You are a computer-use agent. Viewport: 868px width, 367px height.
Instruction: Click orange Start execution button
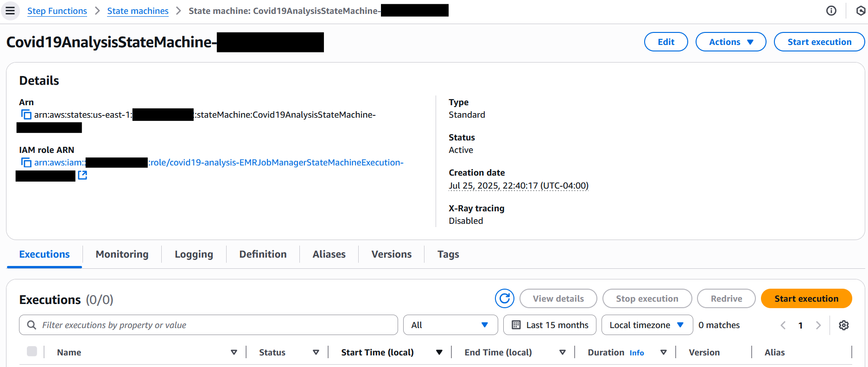click(x=806, y=298)
